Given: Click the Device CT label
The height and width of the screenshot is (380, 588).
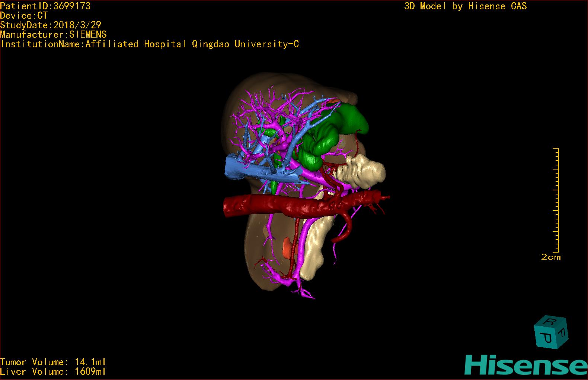Looking at the screenshot, I should [24, 16].
